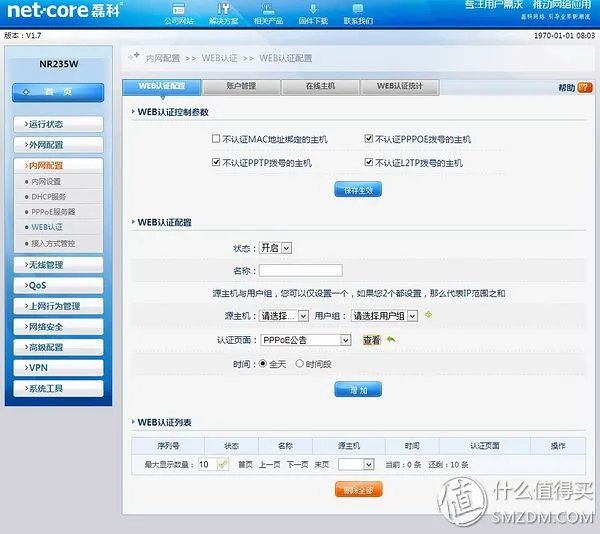This screenshot has height=534, width=600.
Task: Focus the 最大显示数量 input field
Action: [x=208, y=464]
